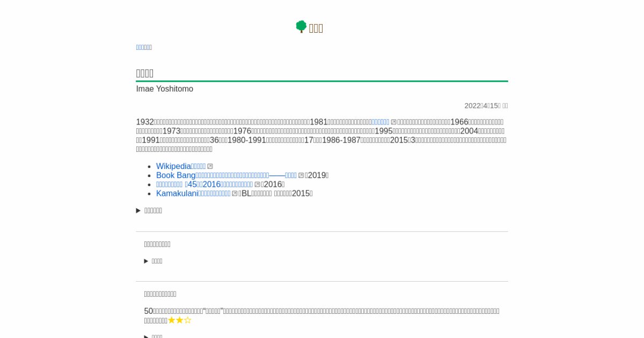Screen dimensions: 644x338
Task: Open the breadcrumb link above the page heading
Action: pos(144,47)
